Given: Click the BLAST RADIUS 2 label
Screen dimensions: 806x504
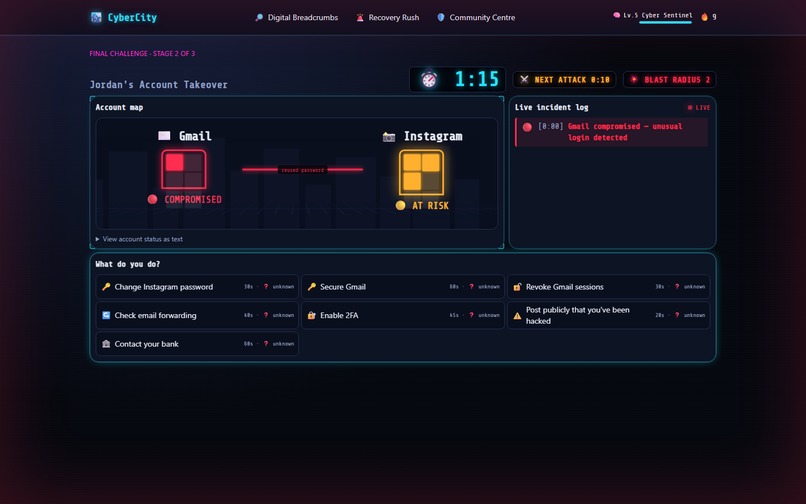Looking at the screenshot, I should pyautogui.click(x=677, y=80).
